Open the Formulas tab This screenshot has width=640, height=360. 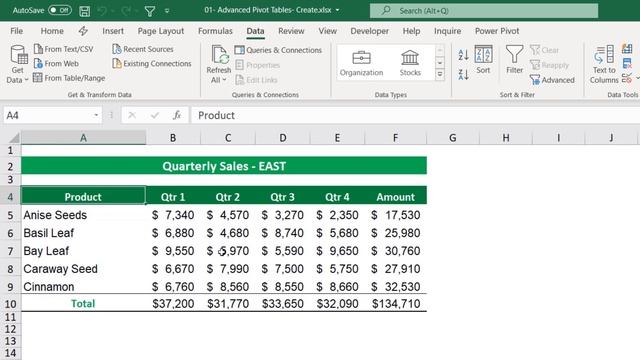[x=215, y=31]
